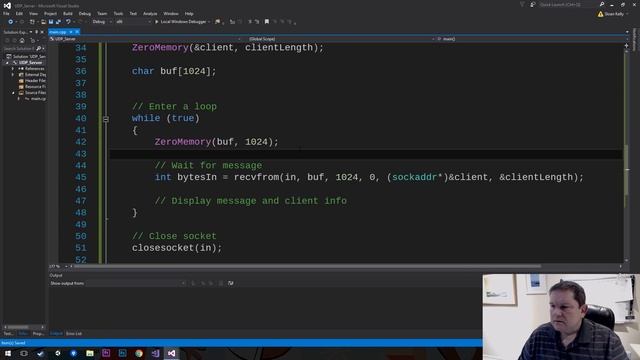Open the Window menu
640x360 pixels.
click(x=171, y=13)
